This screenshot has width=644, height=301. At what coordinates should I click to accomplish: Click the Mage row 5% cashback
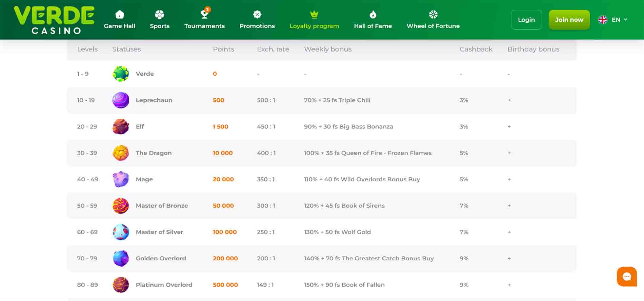(464, 179)
